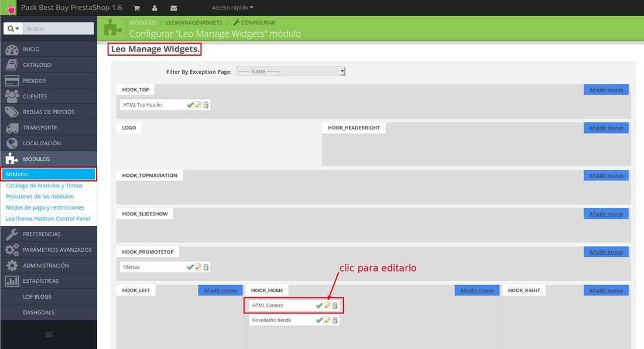Open the Clientes sidebar menu
644x349 pixels.
49,96
